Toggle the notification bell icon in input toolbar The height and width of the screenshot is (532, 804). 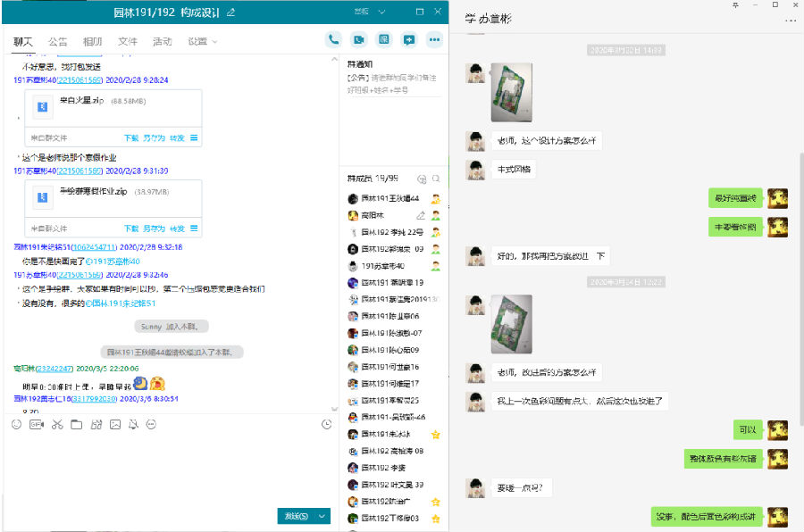(x=133, y=424)
